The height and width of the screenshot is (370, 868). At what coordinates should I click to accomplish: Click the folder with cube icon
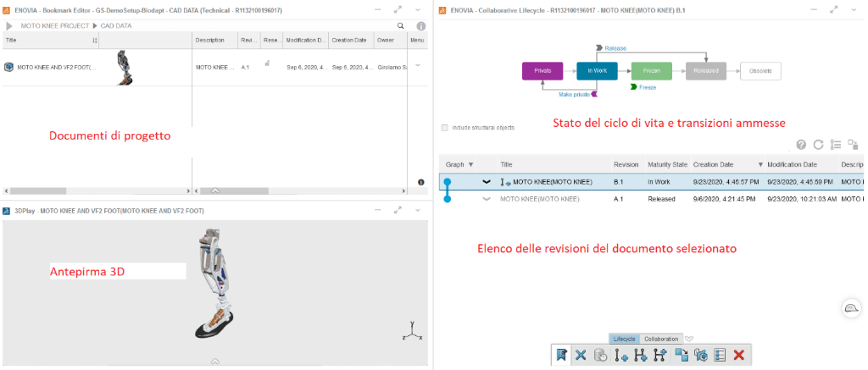700,355
